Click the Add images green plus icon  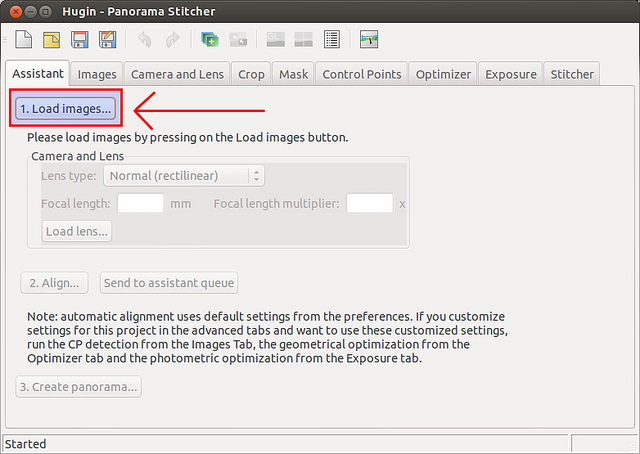[x=210, y=40]
